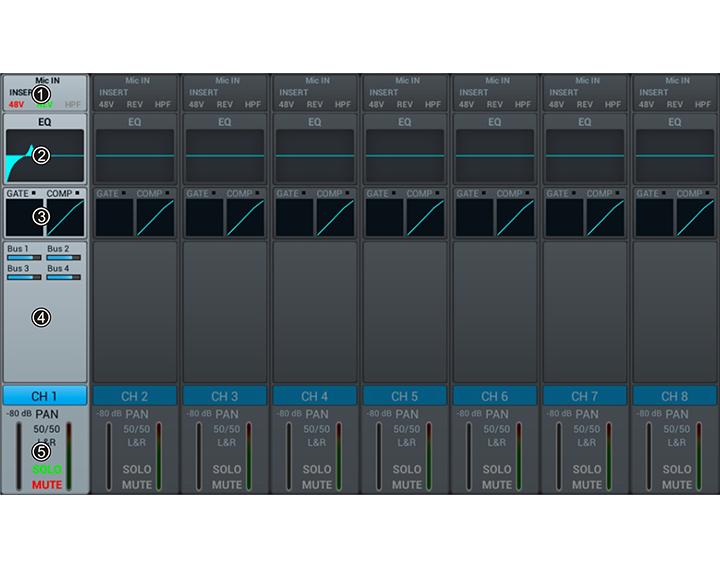Enable HPF on channel 2
The image size is (720, 567).
[163, 104]
